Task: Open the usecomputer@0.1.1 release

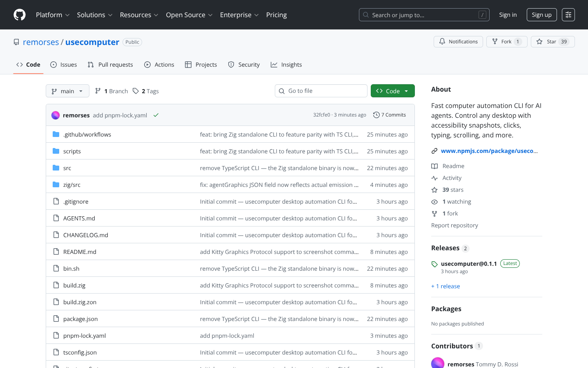Action: point(469,264)
